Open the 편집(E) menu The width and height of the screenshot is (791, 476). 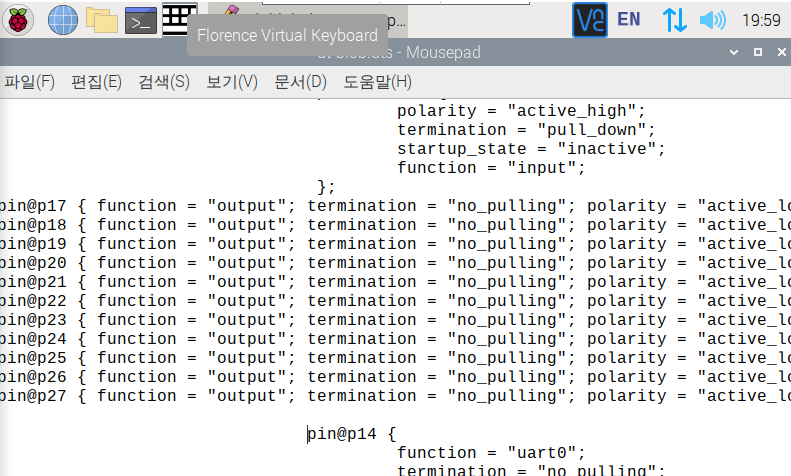(96, 82)
